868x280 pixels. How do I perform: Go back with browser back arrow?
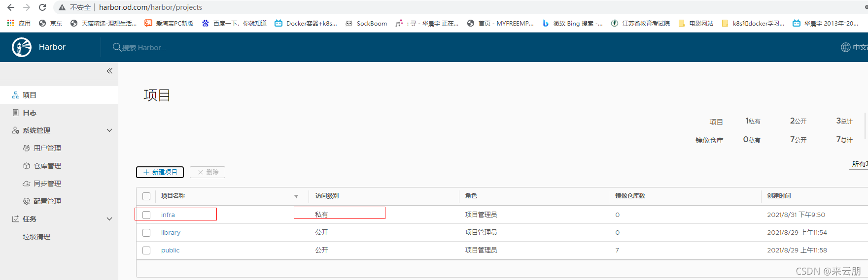(x=11, y=7)
